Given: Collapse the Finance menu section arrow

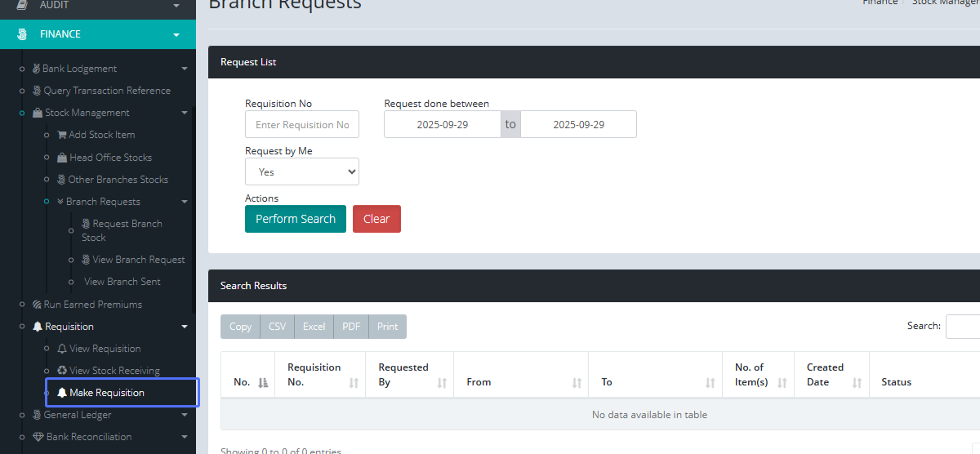Looking at the screenshot, I should tap(176, 34).
